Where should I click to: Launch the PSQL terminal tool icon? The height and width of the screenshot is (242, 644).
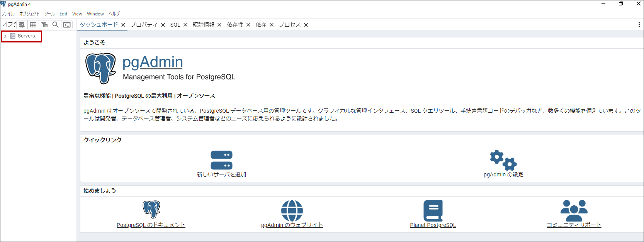point(67,25)
